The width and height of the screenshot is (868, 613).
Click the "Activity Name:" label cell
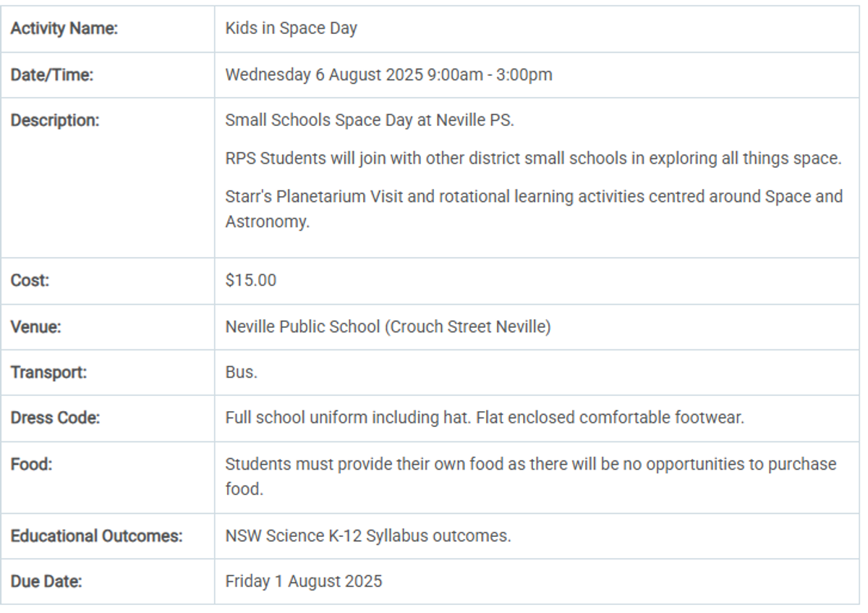coord(64,30)
